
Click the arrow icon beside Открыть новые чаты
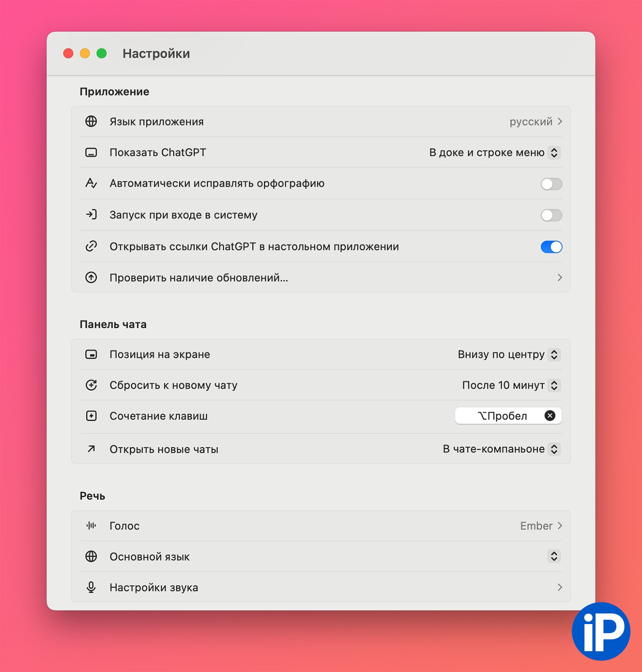91,449
